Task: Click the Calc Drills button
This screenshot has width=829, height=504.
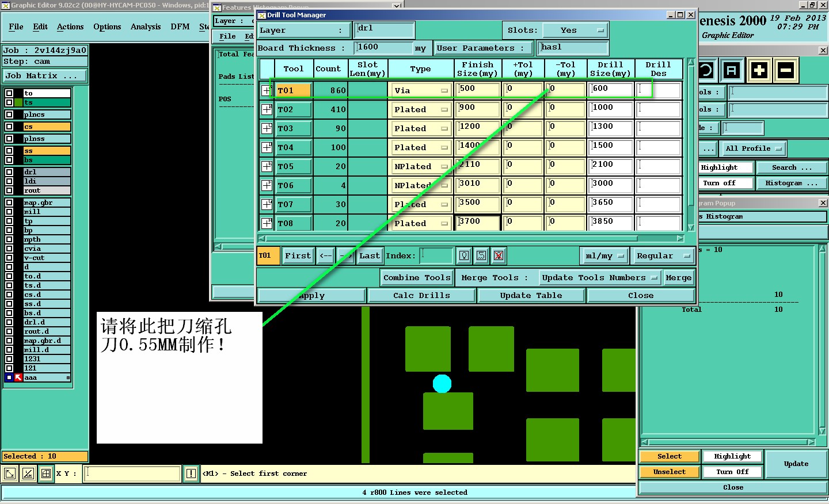Action: coord(421,295)
